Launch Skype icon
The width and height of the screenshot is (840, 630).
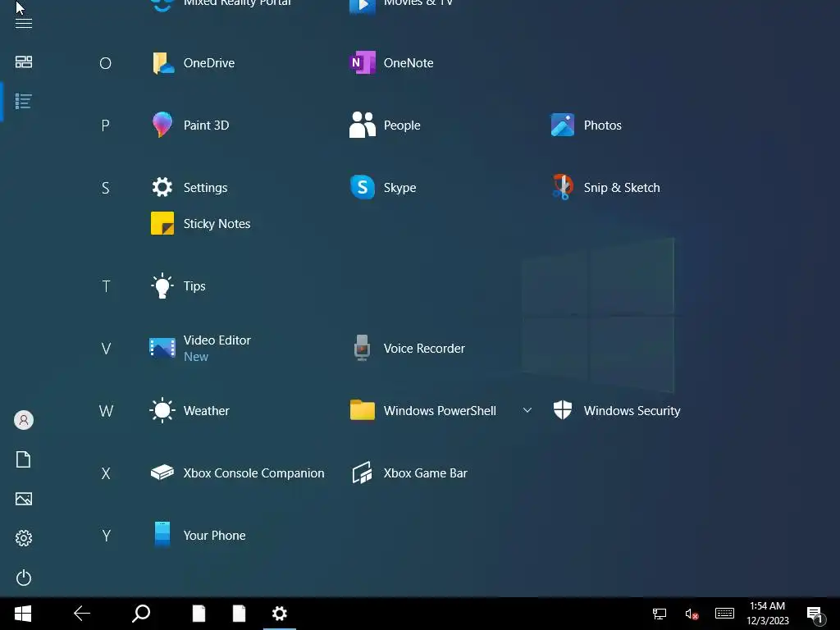pyautogui.click(x=363, y=187)
